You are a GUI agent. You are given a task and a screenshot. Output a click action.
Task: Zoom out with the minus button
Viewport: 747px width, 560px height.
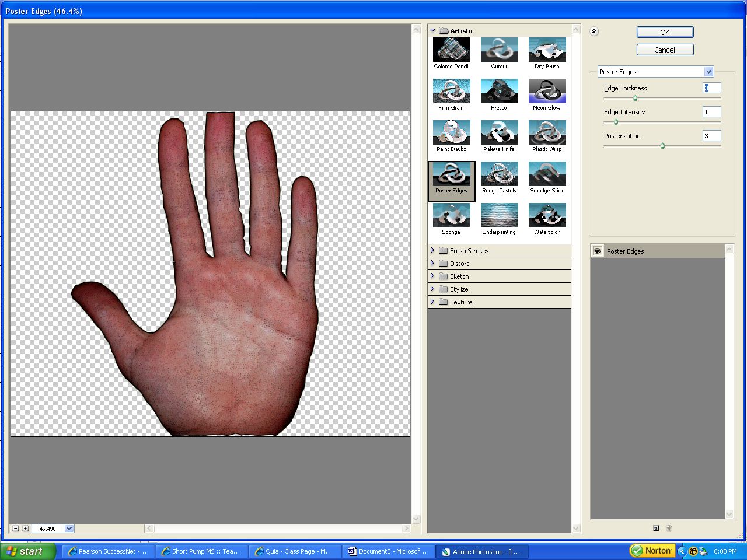15,528
